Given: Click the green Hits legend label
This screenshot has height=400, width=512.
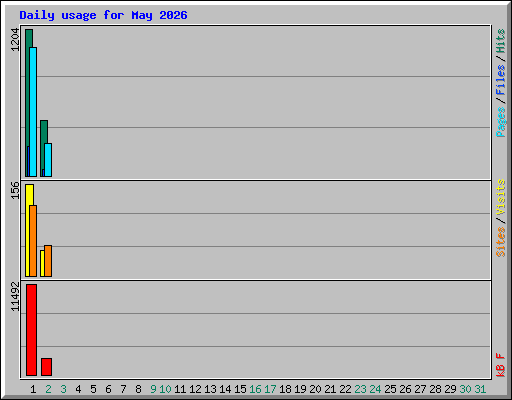Looking at the screenshot, I should pyautogui.click(x=501, y=41).
